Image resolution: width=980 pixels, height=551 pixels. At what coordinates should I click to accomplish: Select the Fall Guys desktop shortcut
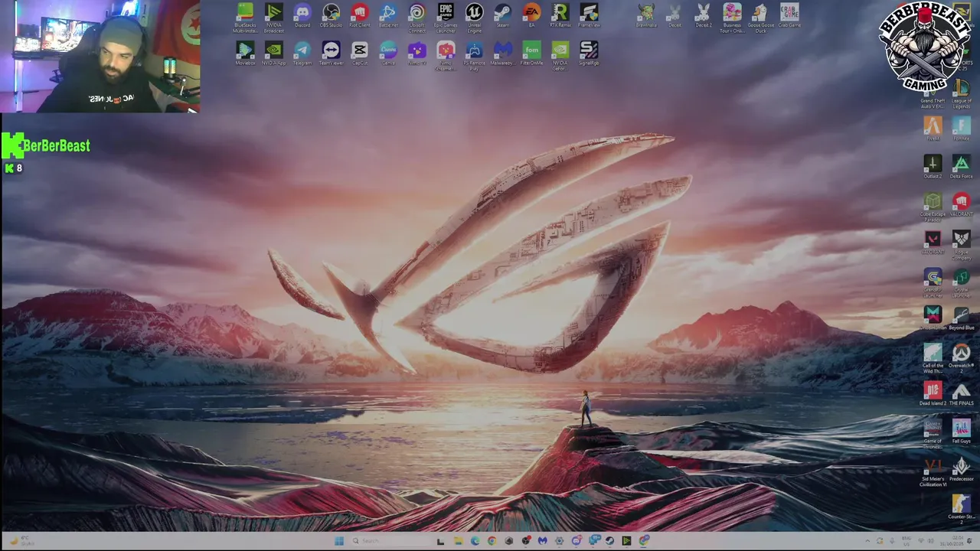point(962,432)
